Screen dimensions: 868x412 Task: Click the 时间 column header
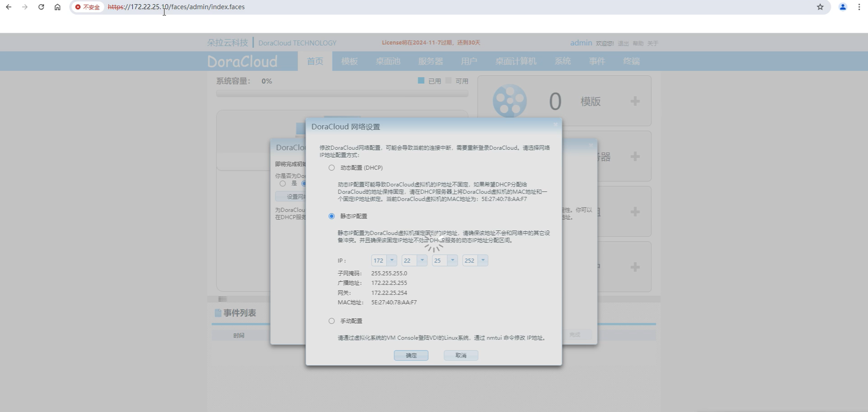point(239,335)
